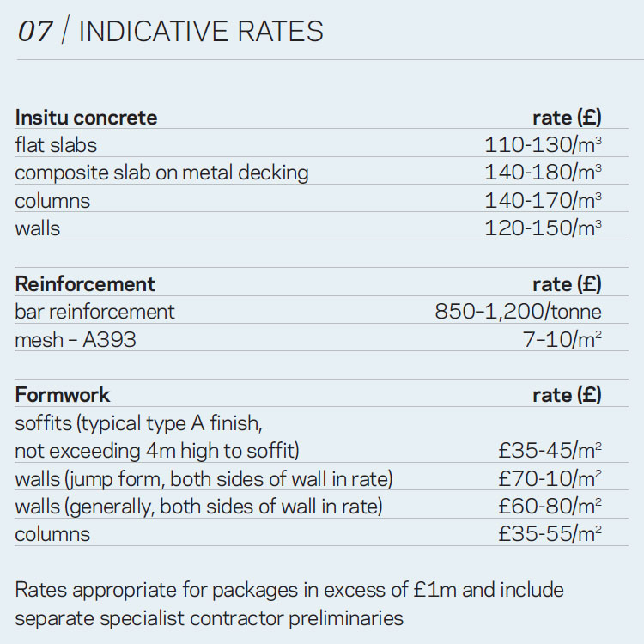The width and height of the screenshot is (644, 644).
Task: Select the "bar reinforcement" row label
Action: pos(94,312)
